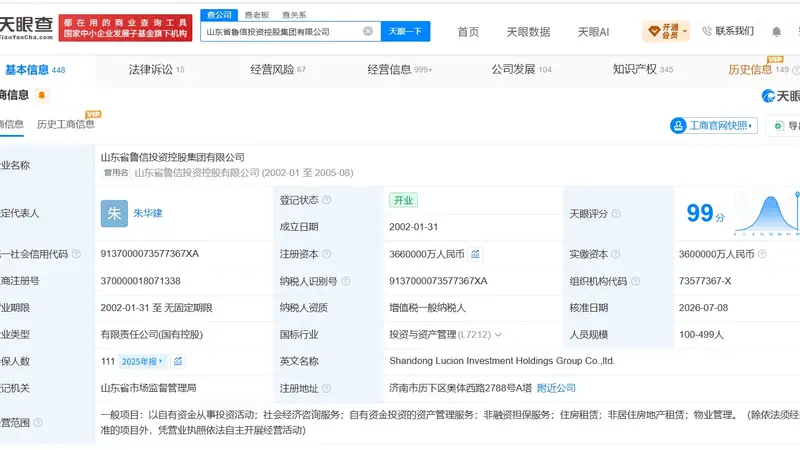Viewport: 800px width, 450px height.
Task: Click the registration number 370000018071338
Action: coord(140,281)
